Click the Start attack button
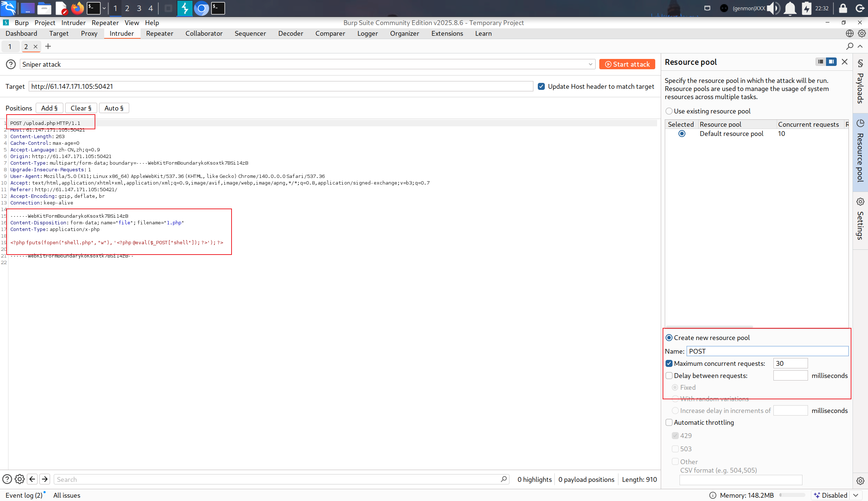Viewport: 868px width, 501px height. point(627,64)
